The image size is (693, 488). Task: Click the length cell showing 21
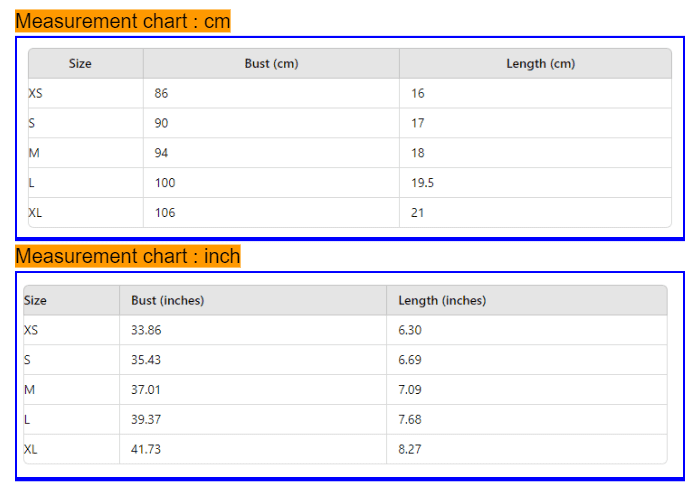[418, 213]
